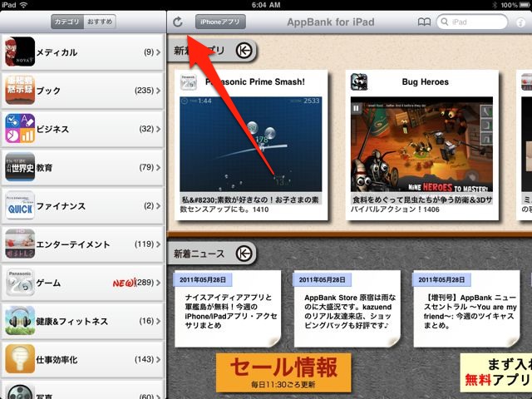This screenshot has height=399, width=532.
Task: Toggle the iPhoneアプリ button
Action: point(220,22)
